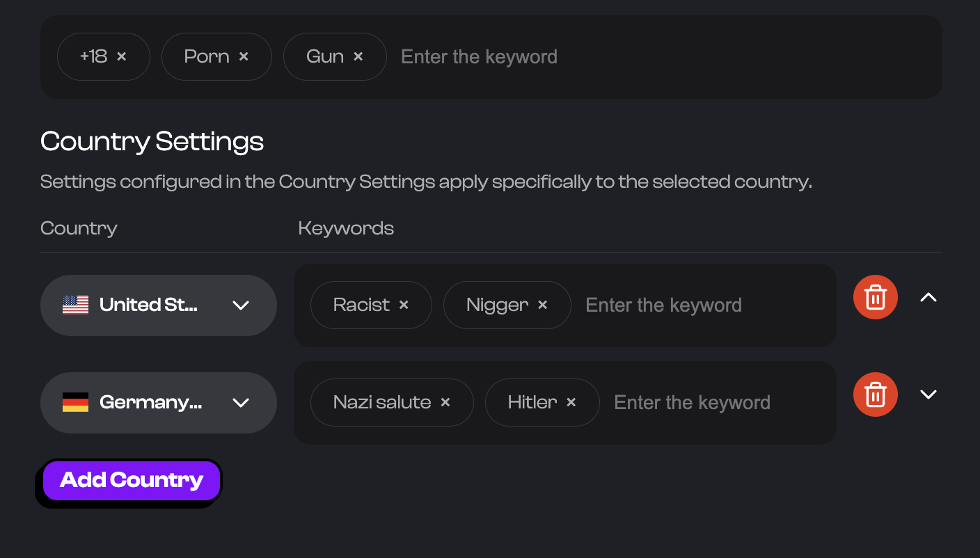Screen dimensions: 980x558
Task: Click the Germany flag icon
Action: [x=76, y=402]
